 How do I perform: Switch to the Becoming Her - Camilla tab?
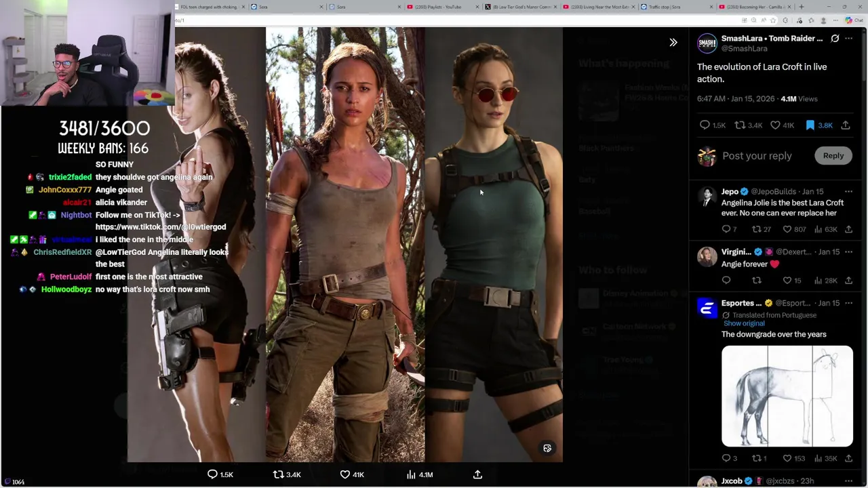(x=755, y=7)
